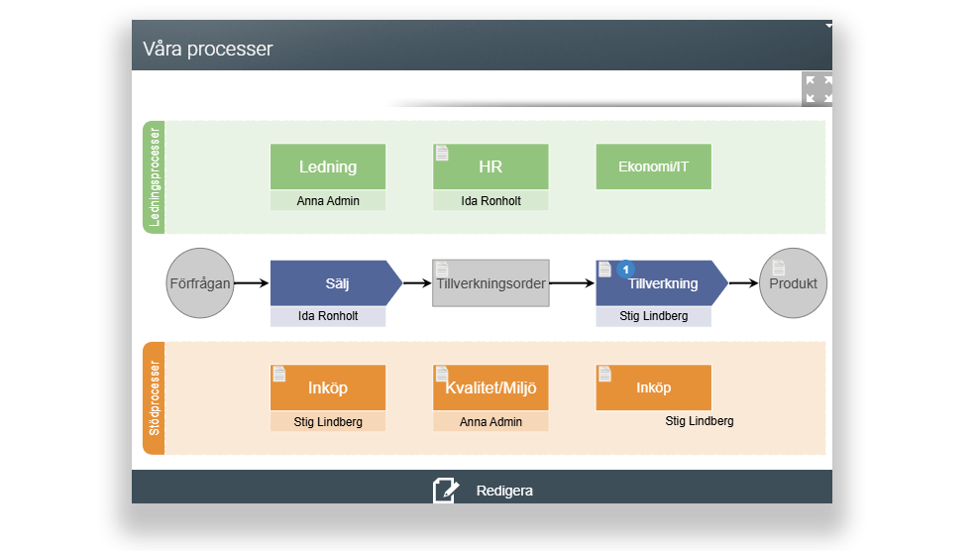980x551 pixels.
Task: Click document icon on Kvalitet/Miljö box
Action: coord(442,374)
